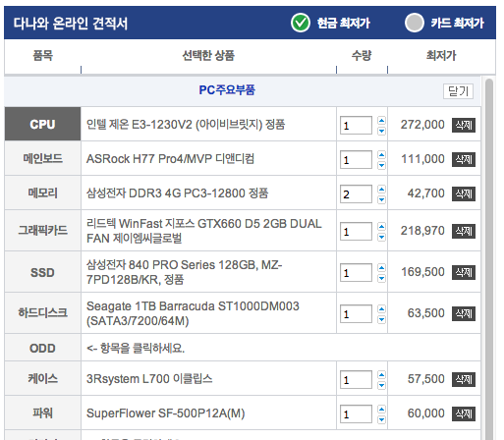The width and height of the screenshot is (504, 440).
Task: Open the 메인보드 category
Action: point(42,158)
